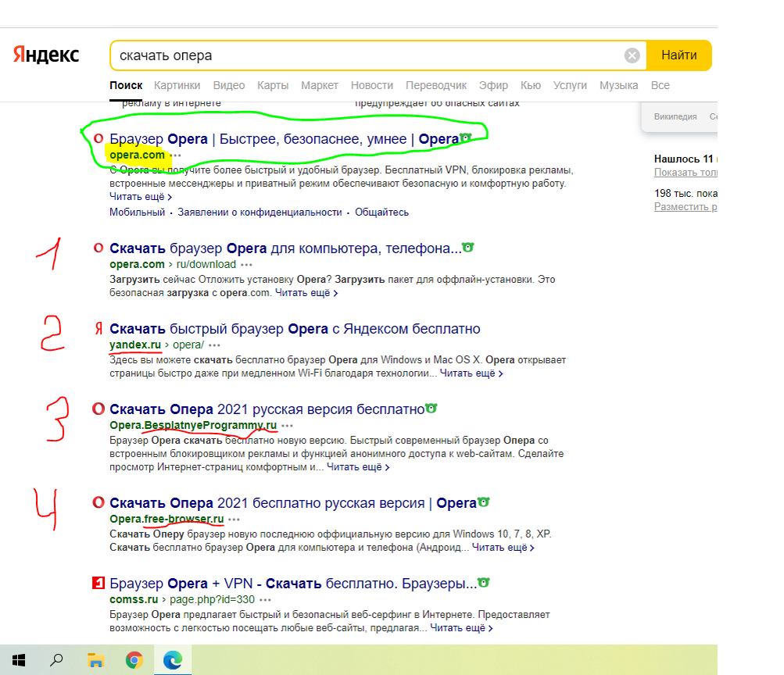Open three-dots menu next to free-browser.ru
Screen dimensions: 784x675
point(234,519)
